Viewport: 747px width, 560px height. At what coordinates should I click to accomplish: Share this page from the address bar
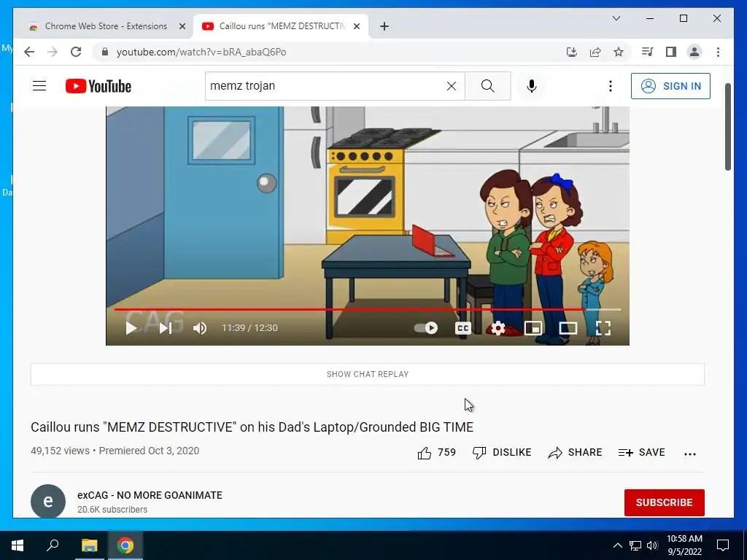click(595, 52)
